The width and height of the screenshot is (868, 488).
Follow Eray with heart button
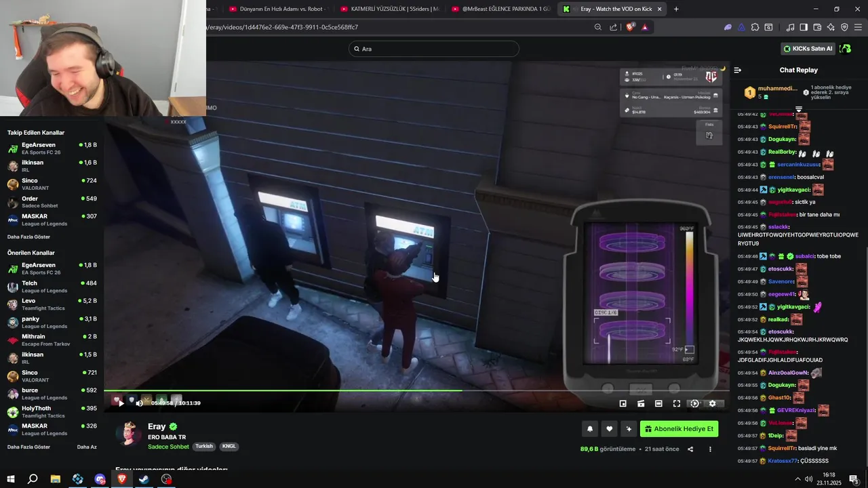(609, 429)
